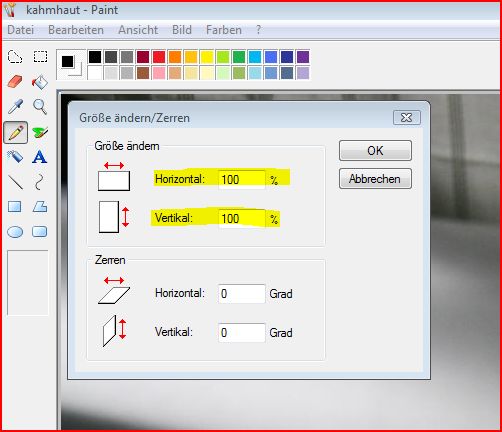502x432 pixels.
Task: Pick the Fill with color bucket
Action: click(x=40, y=82)
